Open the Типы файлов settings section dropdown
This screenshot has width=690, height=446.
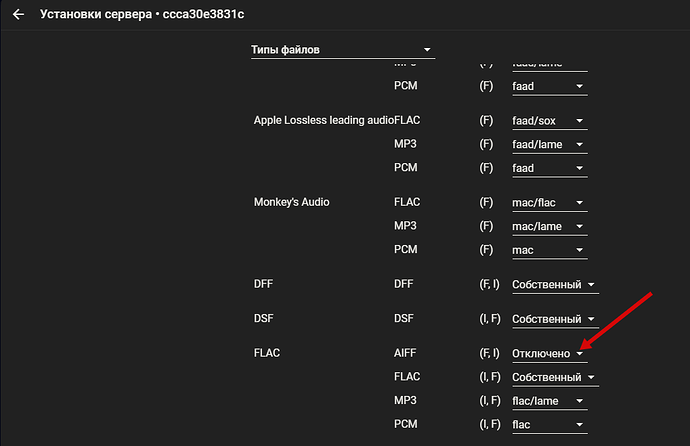[343, 50]
